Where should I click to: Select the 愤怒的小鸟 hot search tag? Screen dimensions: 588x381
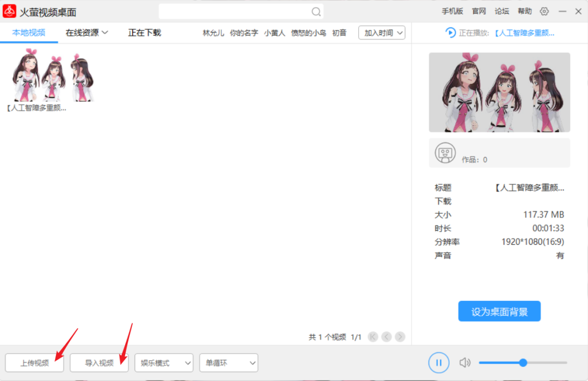(309, 33)
